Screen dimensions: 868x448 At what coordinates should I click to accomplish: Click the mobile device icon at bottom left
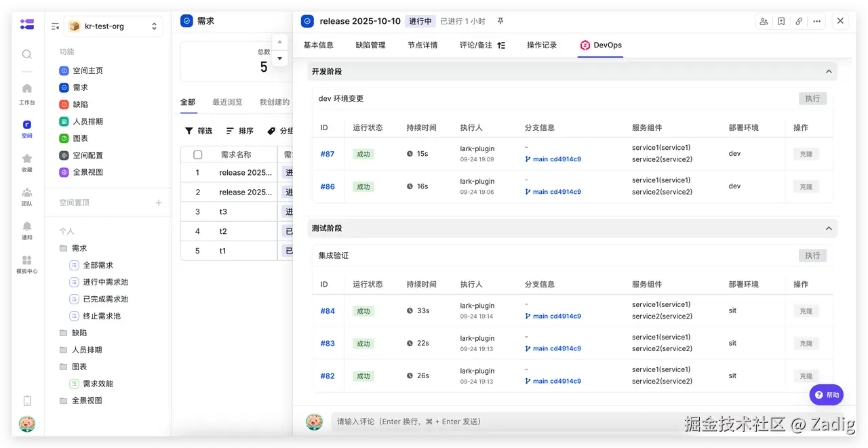click(27, 401)
